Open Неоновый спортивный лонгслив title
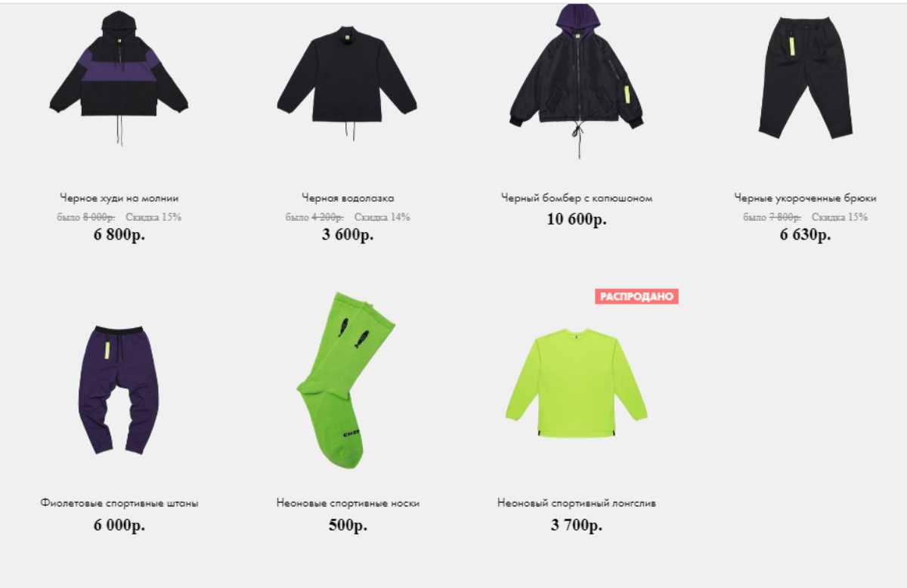The height and width of the screenshot is (588, 907). 577,503
